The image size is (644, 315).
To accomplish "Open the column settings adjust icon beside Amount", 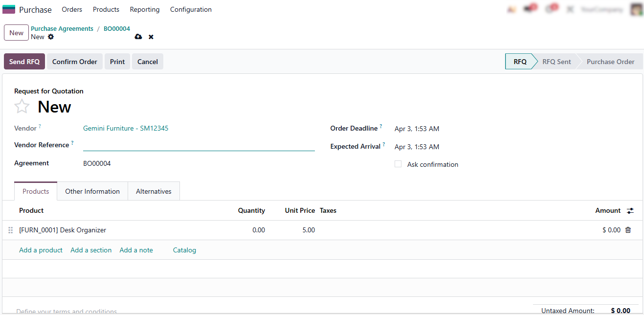I will [630, 211].
